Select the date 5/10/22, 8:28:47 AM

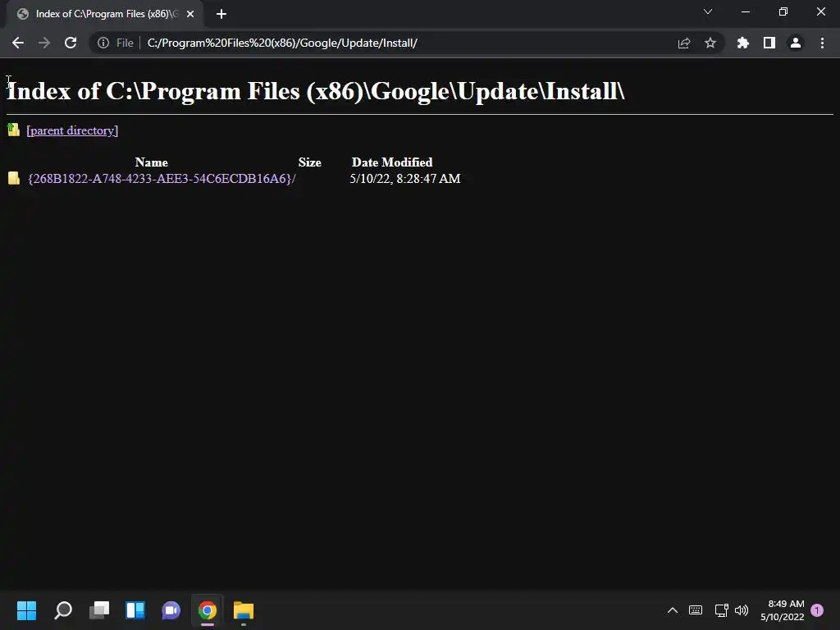pos(405,178)
